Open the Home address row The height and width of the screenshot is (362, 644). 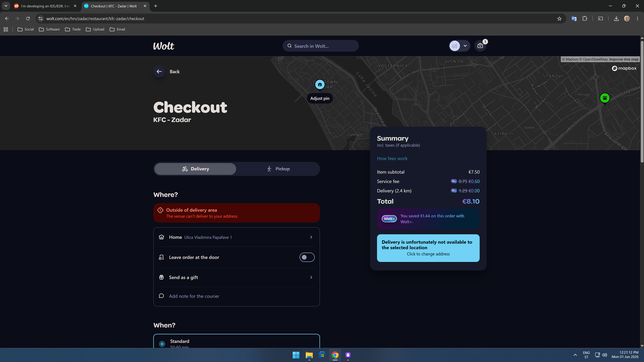[x=236, y=237]
